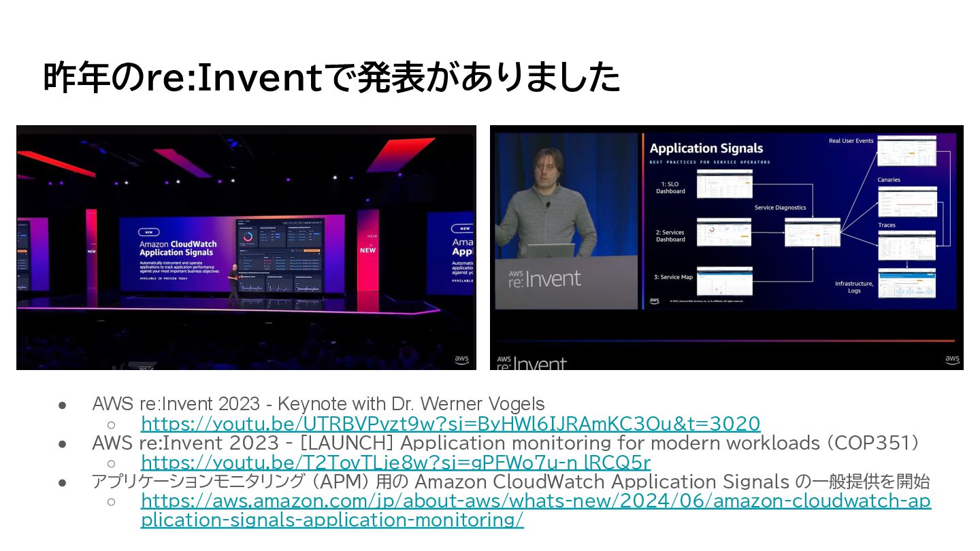This screenshot has height=551, width=980.
Task: Select the Japanese line about Application Signals 一般提供を開始
Action: (x=510, y=482)
